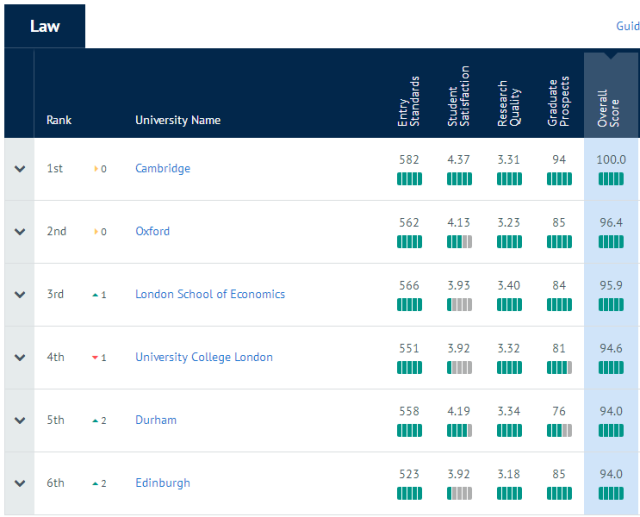Click LSE's green up-one rank arrow
This screenshot has height=517, width=640.
click(x=95, y=295)
